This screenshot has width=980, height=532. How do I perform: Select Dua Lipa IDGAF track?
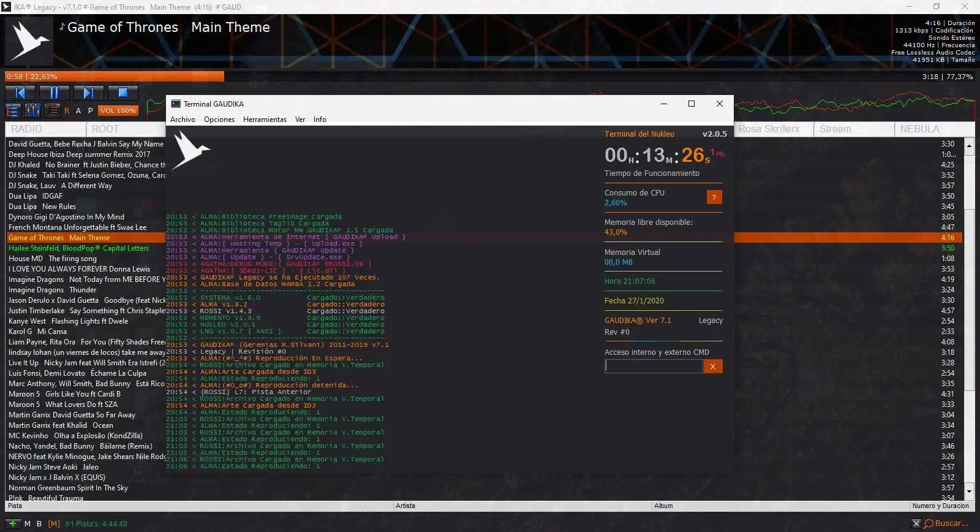tap(36, 196)
